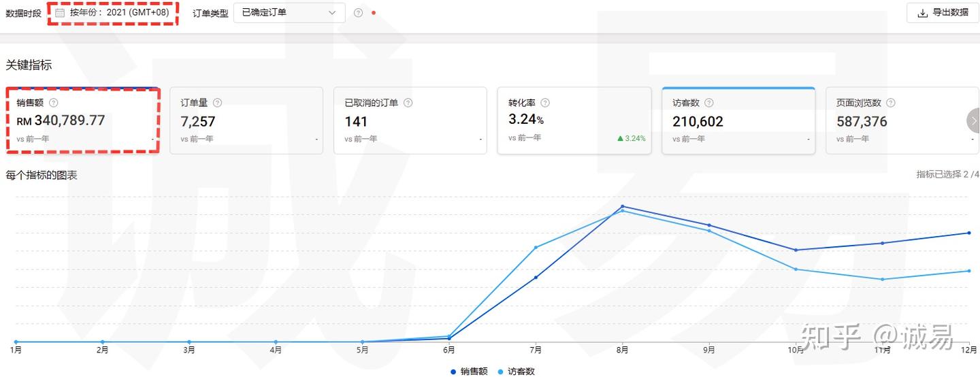Click help icon beside 转化率
The image size is (980, 377).
point(545,103)
